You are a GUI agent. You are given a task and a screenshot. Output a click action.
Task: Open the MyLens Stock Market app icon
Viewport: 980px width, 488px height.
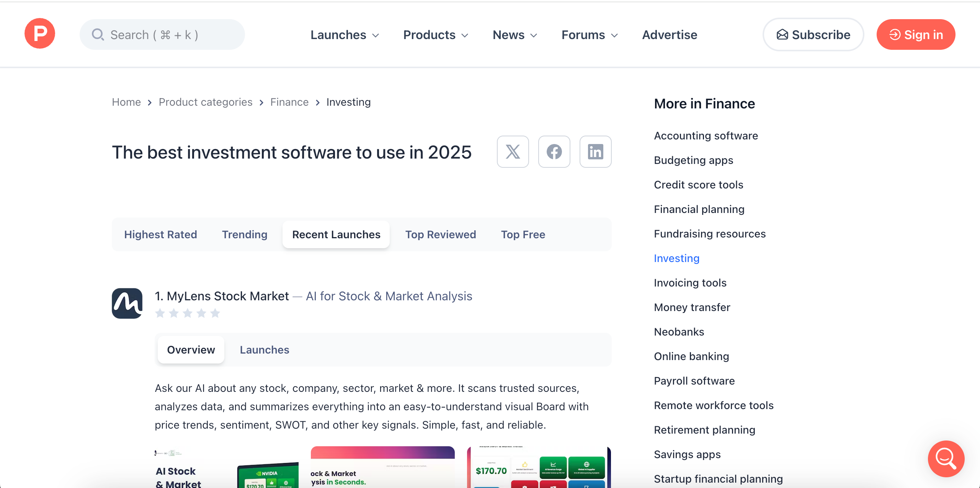(x=127, y=303)
